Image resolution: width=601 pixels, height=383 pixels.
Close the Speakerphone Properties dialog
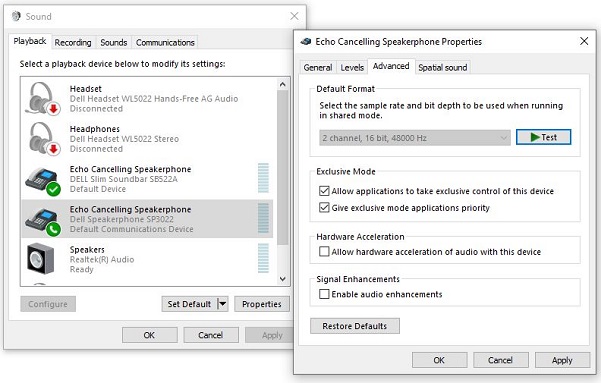point(584,41)
